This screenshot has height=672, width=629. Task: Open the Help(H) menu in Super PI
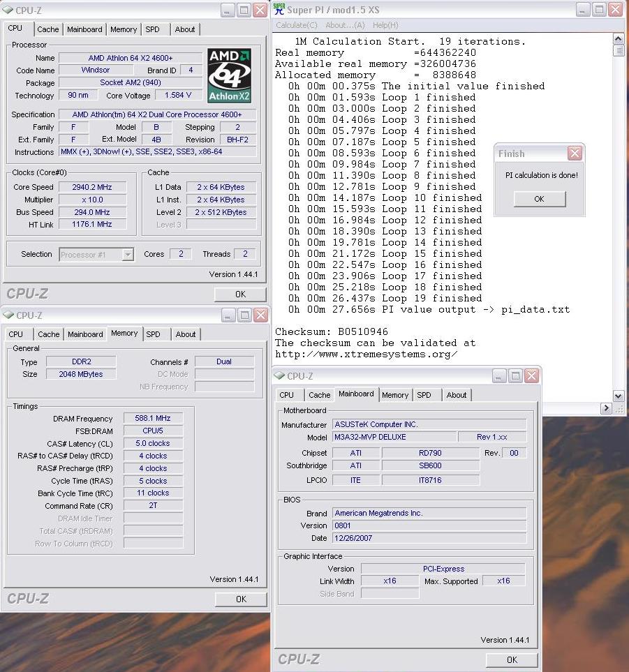(x=385, y=25)
